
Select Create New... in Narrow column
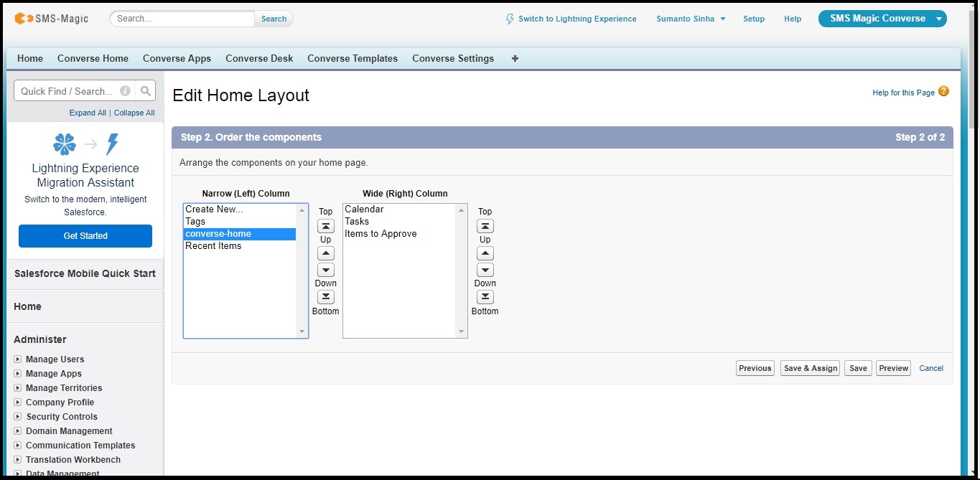(x=240, y=210)
